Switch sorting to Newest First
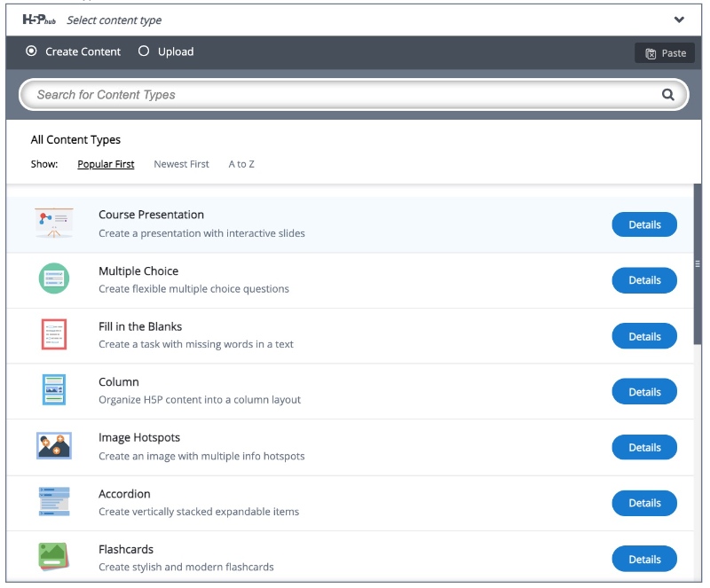The height and width of the screenshot is (588, 710). pos(181,164)
